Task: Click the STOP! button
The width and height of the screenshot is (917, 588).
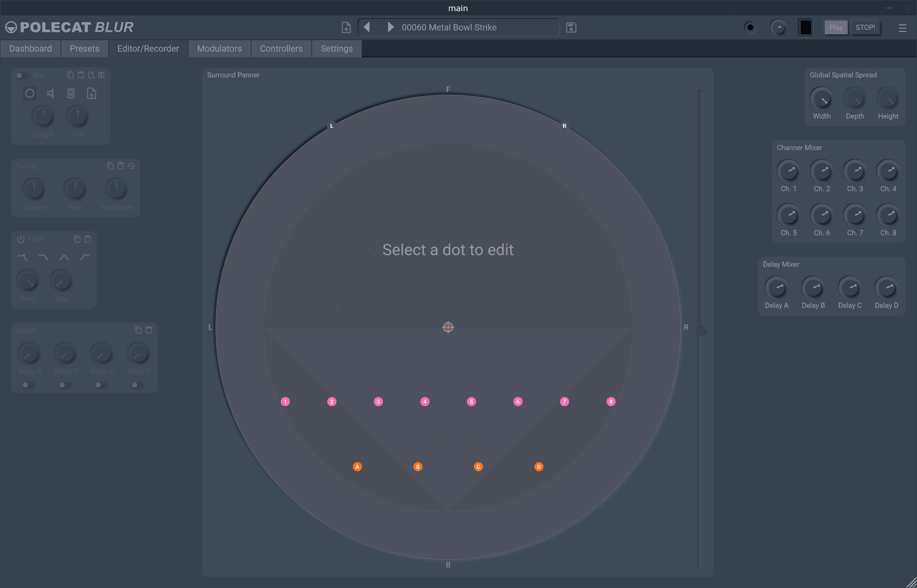Action: (865, 27)
